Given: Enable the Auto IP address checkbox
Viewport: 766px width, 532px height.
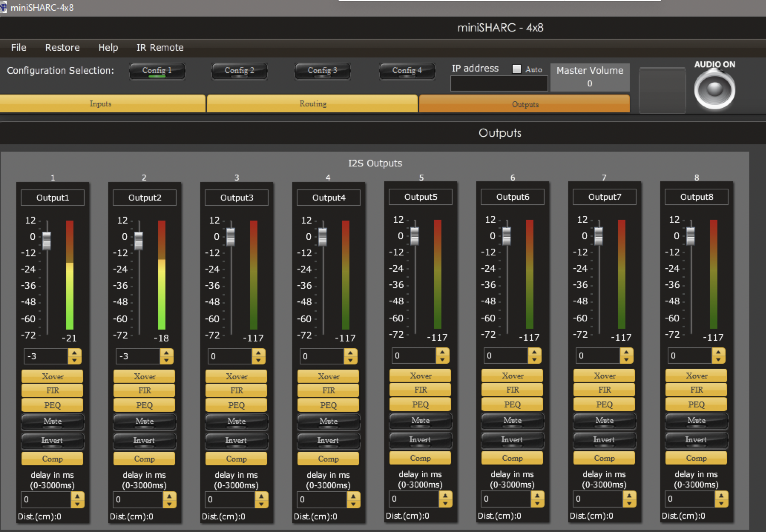Looking at the screenshot, I should click(516, 69).
